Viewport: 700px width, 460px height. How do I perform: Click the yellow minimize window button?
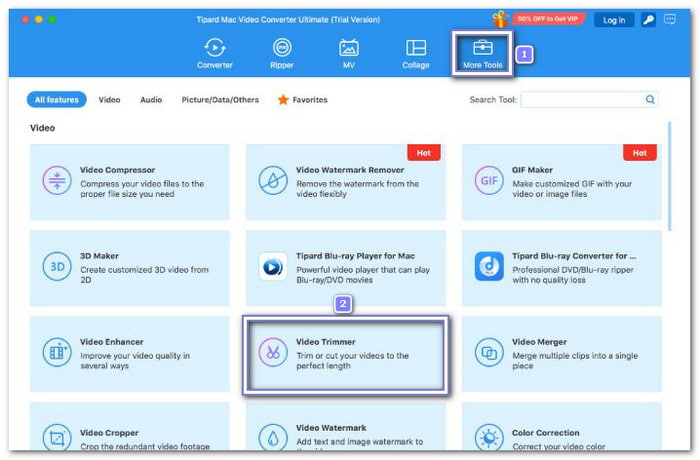pos(39,19)
